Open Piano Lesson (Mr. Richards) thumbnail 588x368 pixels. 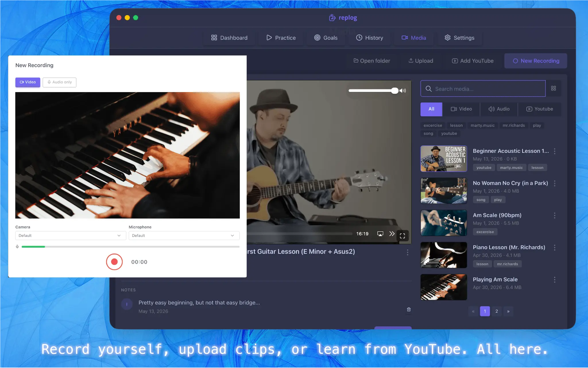[444, 255]
